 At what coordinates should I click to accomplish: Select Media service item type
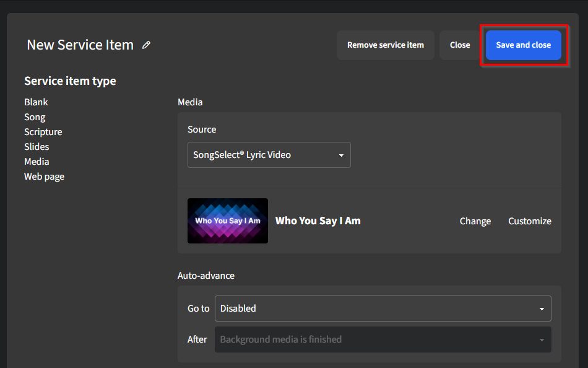tap(37, 162)
